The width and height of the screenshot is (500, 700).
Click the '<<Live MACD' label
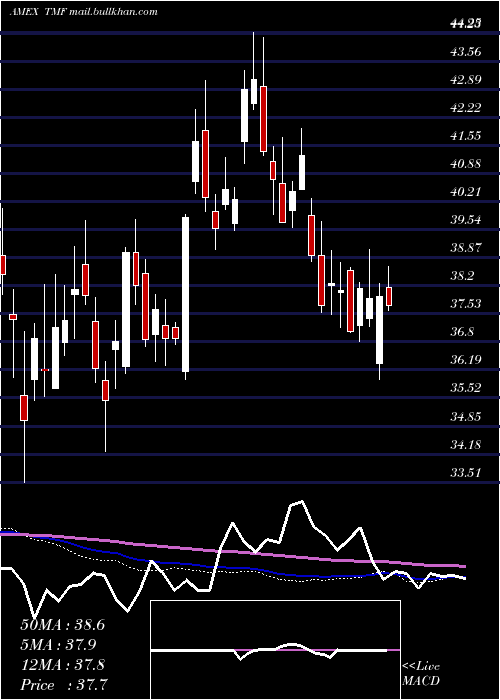[421, 673]
